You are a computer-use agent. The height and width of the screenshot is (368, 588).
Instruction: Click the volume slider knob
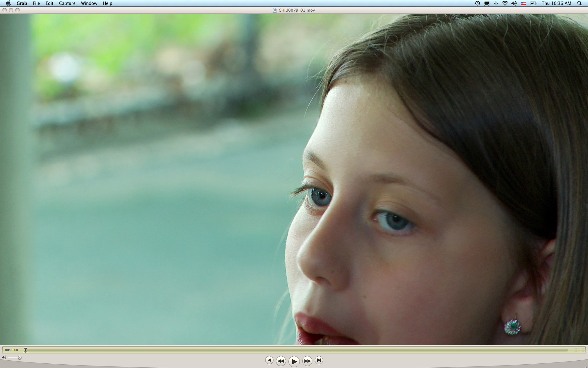pyautogui.click(x=20, y=358)
